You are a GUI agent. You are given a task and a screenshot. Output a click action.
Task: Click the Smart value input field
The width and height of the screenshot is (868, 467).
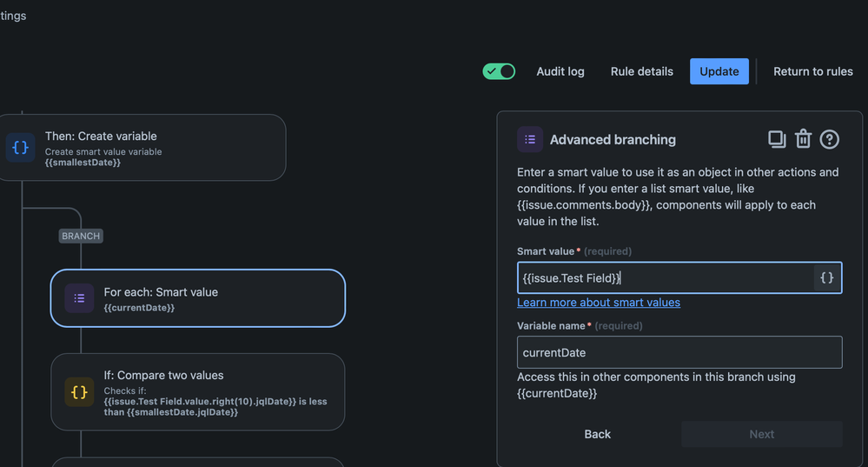(x=665, y=277)
